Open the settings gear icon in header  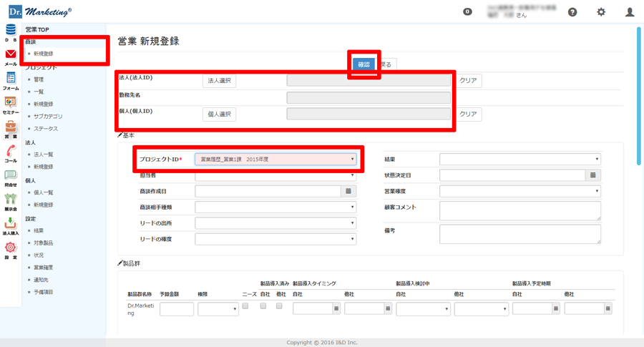pyautogui.click(x=601, y=12)
